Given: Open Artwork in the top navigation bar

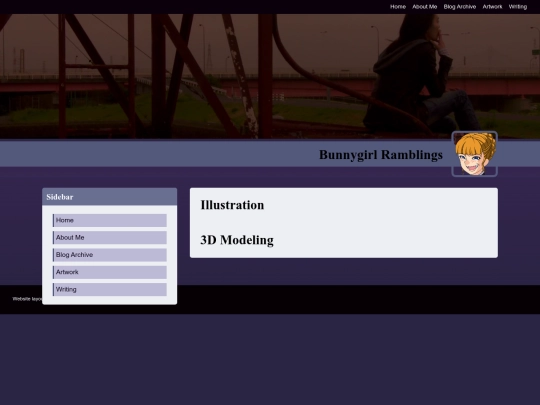Looking at the screenshot, I should pyautogui.click(x=492, y=7).
